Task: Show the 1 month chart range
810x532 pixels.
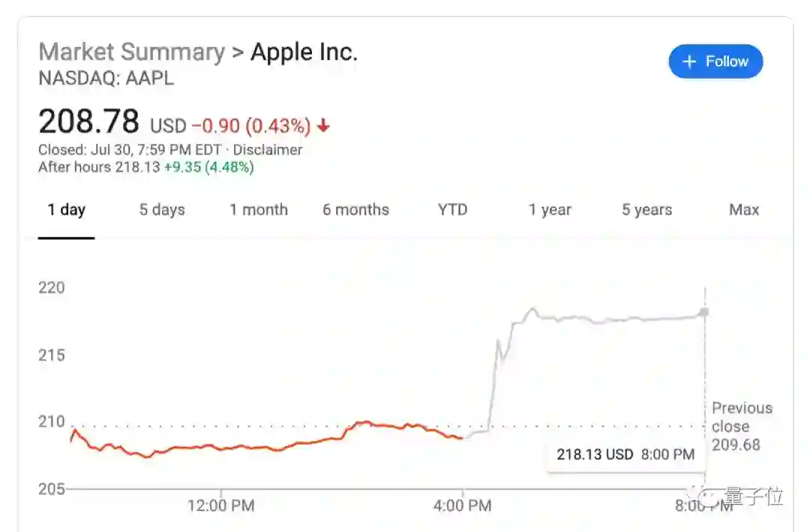Action: tap(259, 210)
